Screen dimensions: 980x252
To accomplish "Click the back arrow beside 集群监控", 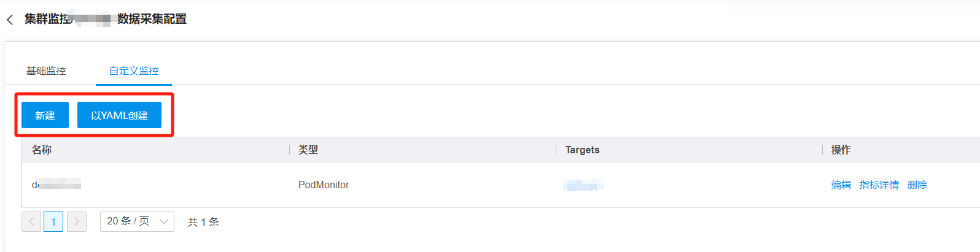I will click(10, 20).
